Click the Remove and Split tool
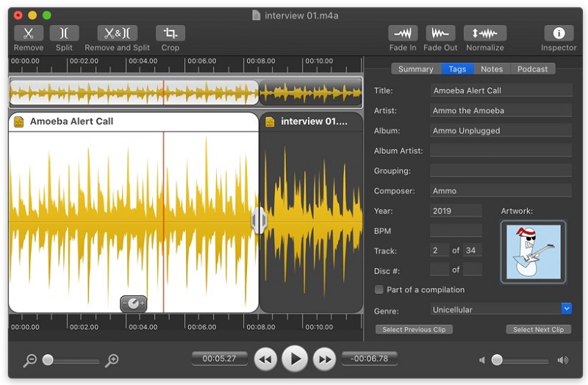 pyautogui.click(x=117, y=33)
